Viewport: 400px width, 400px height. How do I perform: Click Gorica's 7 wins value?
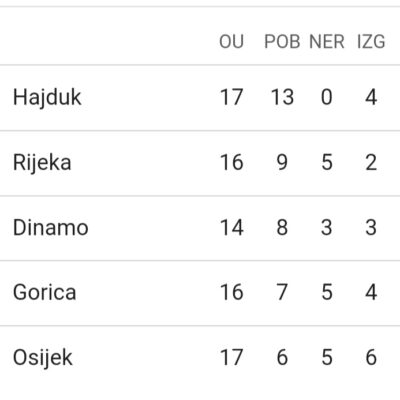[x=282, y=292]
